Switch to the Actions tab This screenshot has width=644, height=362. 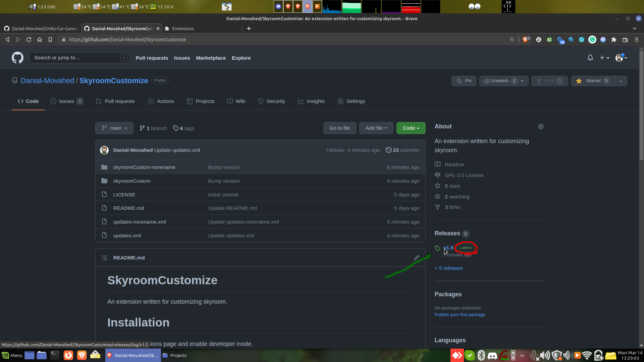161,101
